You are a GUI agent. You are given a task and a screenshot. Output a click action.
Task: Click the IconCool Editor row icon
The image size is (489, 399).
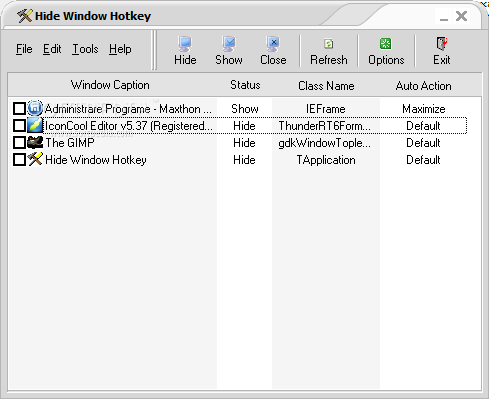click(35, 125)
